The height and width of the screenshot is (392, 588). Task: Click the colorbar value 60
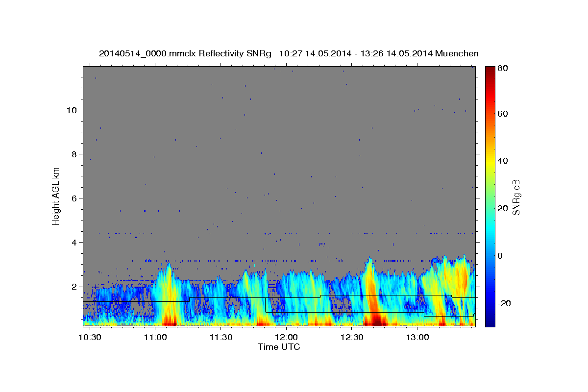coord(502,114)
